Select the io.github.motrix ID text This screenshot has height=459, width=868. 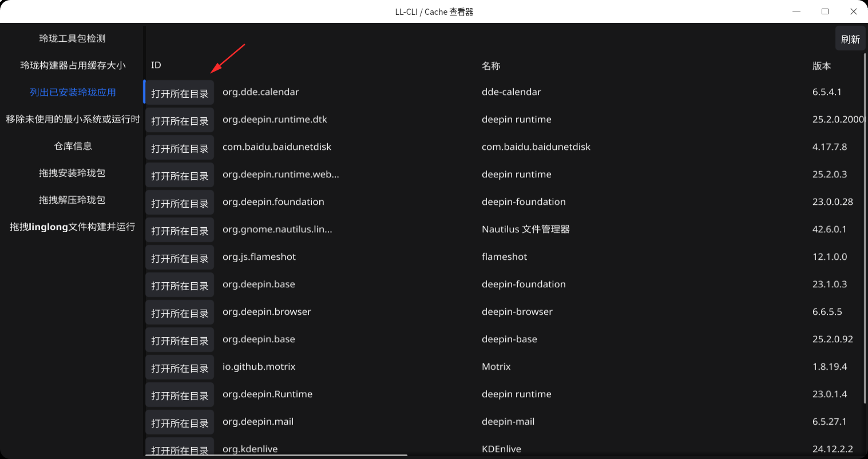click(x=259, y=367)
